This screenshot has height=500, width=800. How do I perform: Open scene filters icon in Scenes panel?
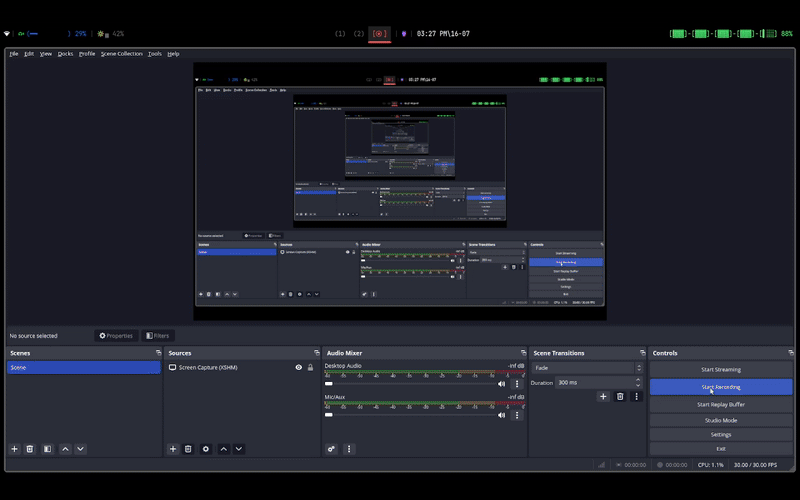[47, 449]
